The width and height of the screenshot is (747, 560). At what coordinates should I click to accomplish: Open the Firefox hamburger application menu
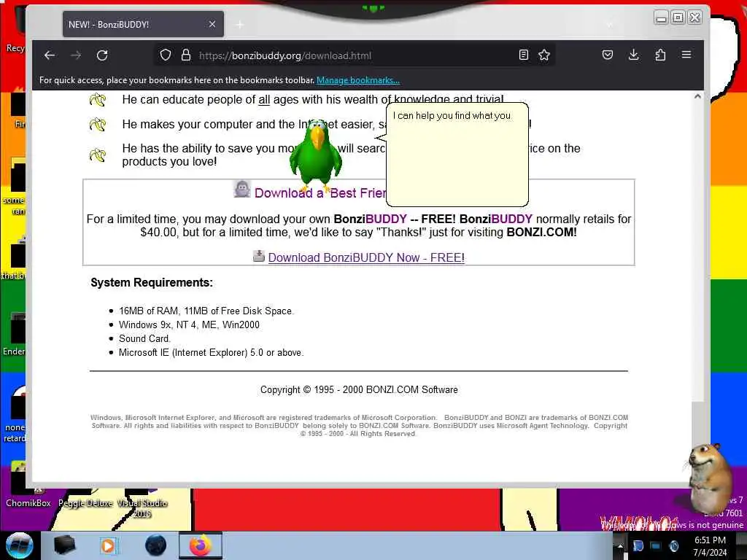686,55
